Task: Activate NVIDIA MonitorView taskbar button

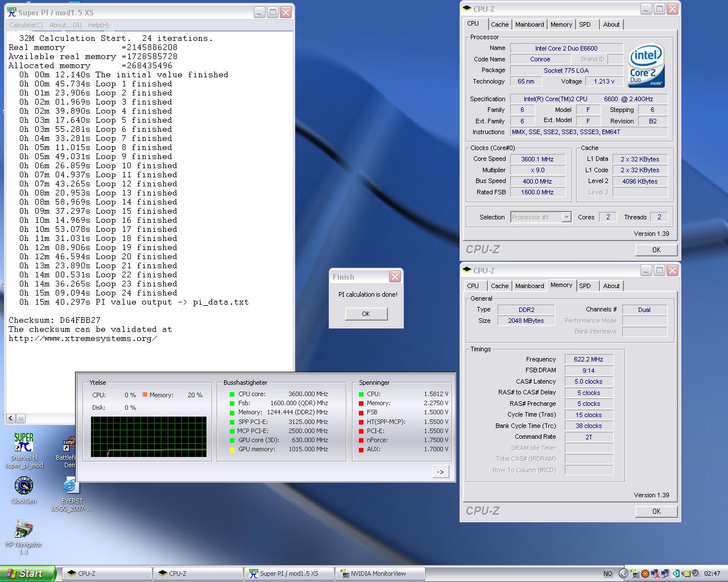Action: (380, 573)
